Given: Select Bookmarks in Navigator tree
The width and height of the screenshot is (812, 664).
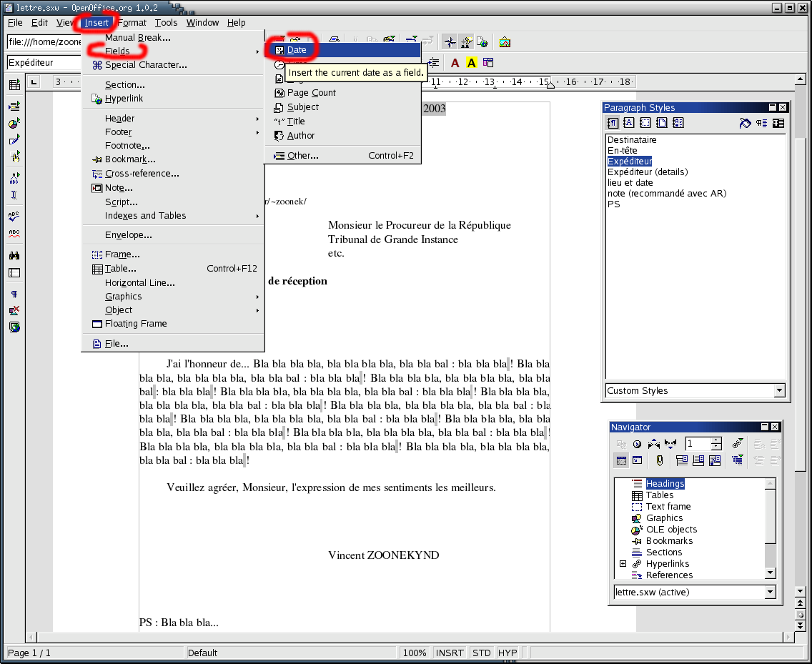Looking at the screenshot, I should click(x=669, y=541).
